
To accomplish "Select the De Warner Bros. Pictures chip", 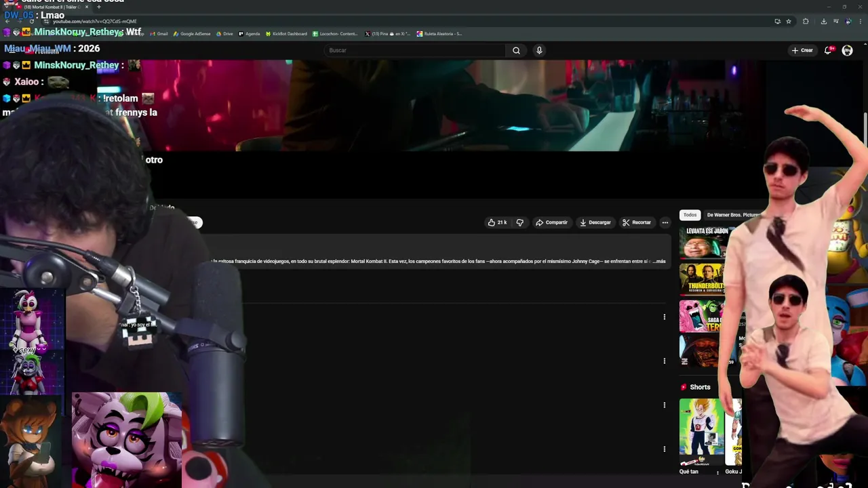I will click(x=733, y=215).
